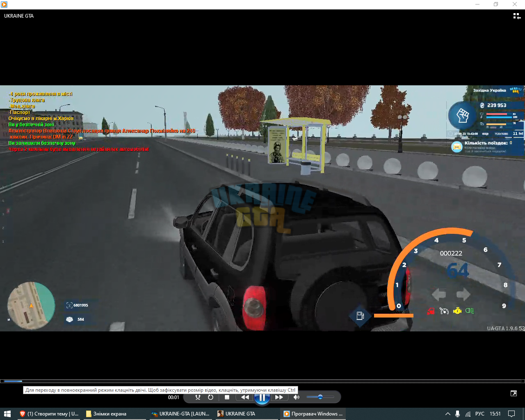Click the video seek bar
525x420 pixels.
[x=262, y=381]
